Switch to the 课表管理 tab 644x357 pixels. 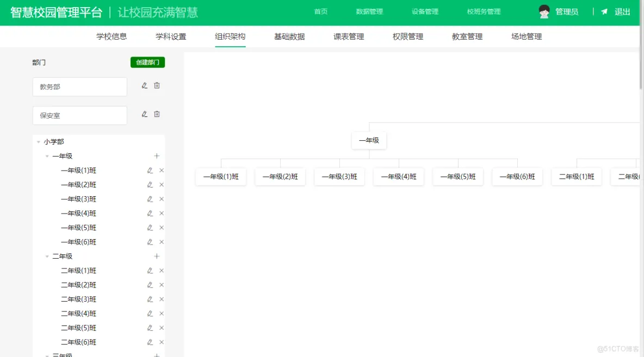pyautogui.click(x=349, y=36)
